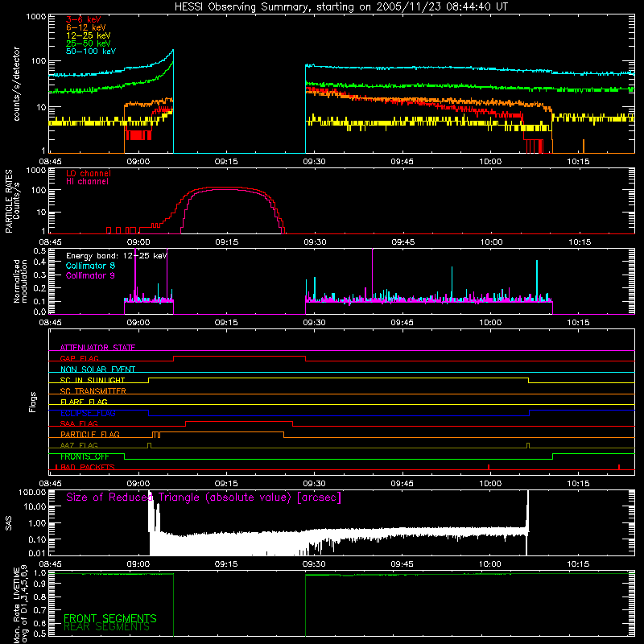Select the 6-12 keV legend label

86,27
